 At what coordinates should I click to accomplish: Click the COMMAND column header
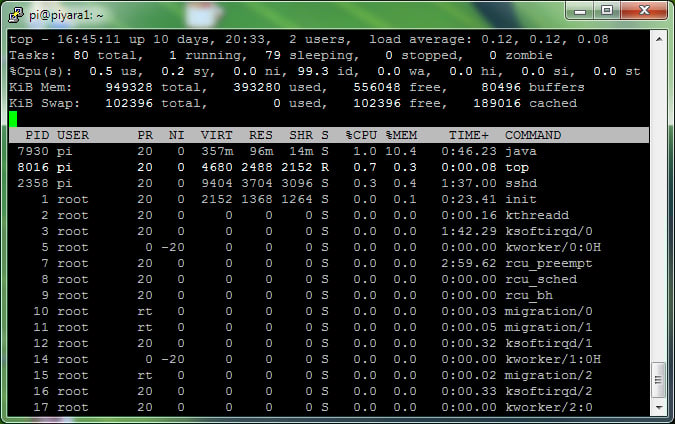539,135
